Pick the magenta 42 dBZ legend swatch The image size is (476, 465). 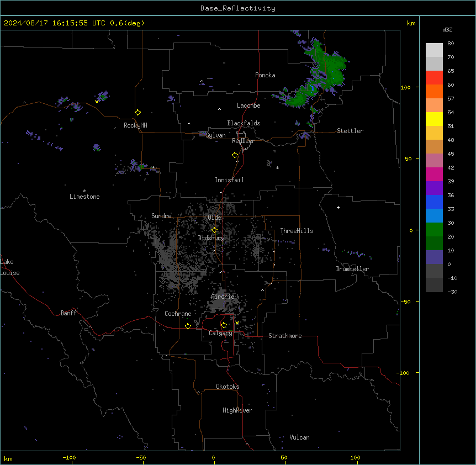(434, 174)
